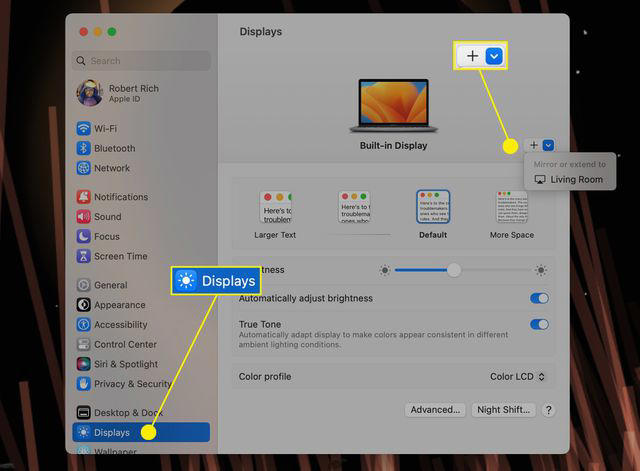Viewport: 640px width, 471px height.
Task: Click the brightness slider handle
Action: pos(453,270)
